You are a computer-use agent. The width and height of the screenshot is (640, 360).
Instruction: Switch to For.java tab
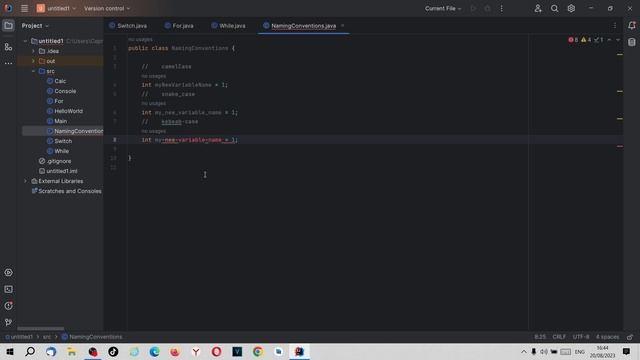pos(179,26)
